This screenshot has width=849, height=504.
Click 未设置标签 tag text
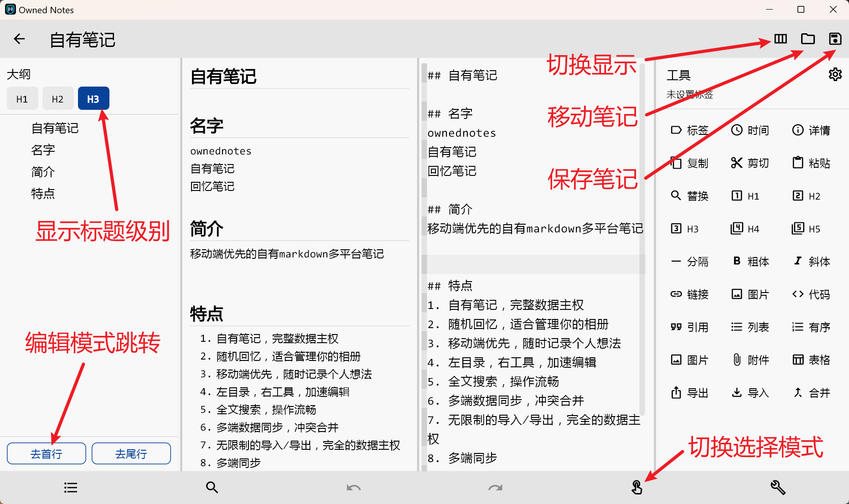689,94
